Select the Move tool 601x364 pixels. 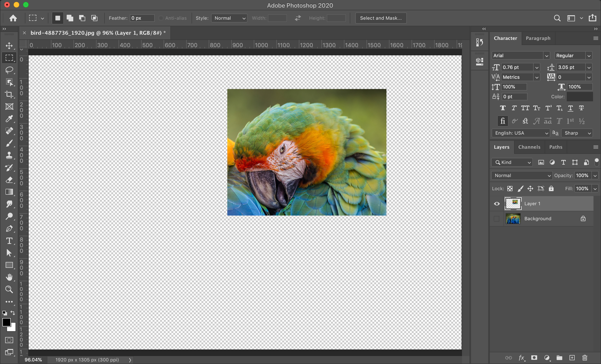pos(9,45)
